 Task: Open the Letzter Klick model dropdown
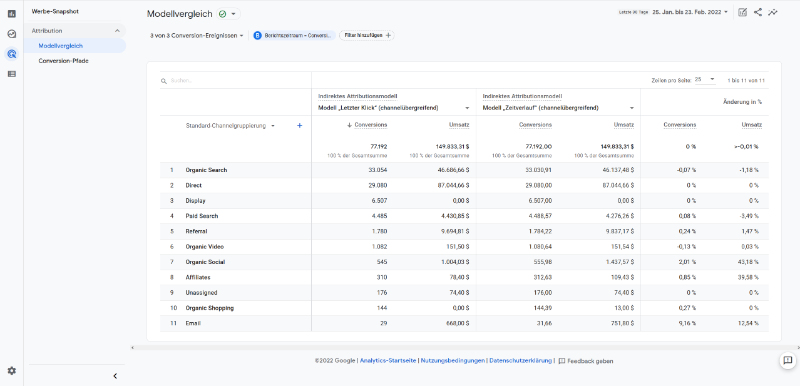click(392, 108)
